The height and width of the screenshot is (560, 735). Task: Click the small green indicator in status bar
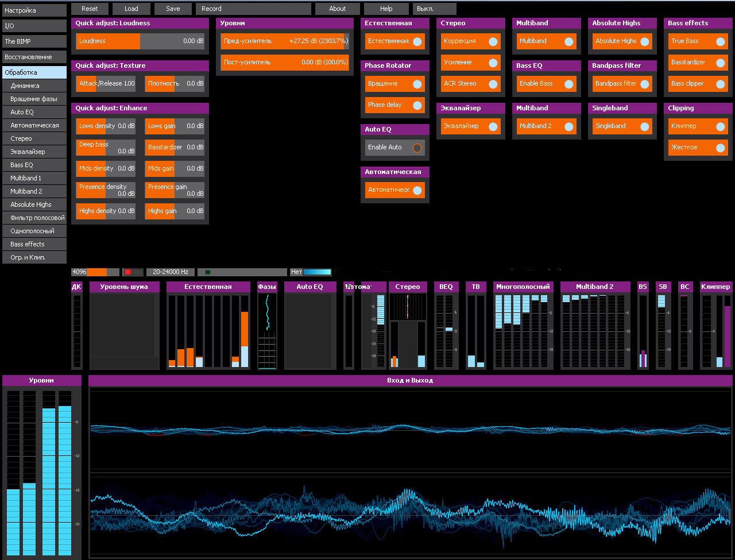[208, 272]
